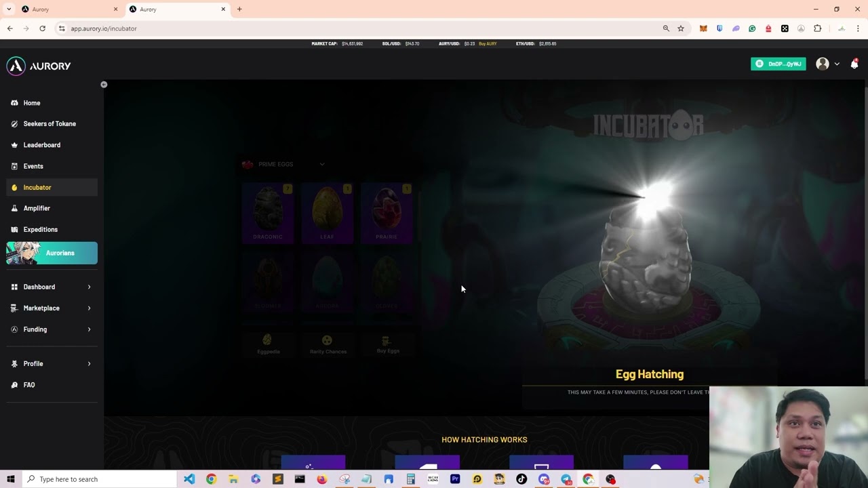The height and width of the screenshot is (488, 868).
Task: Click the Aurory logo
Action: coord(39,66)
